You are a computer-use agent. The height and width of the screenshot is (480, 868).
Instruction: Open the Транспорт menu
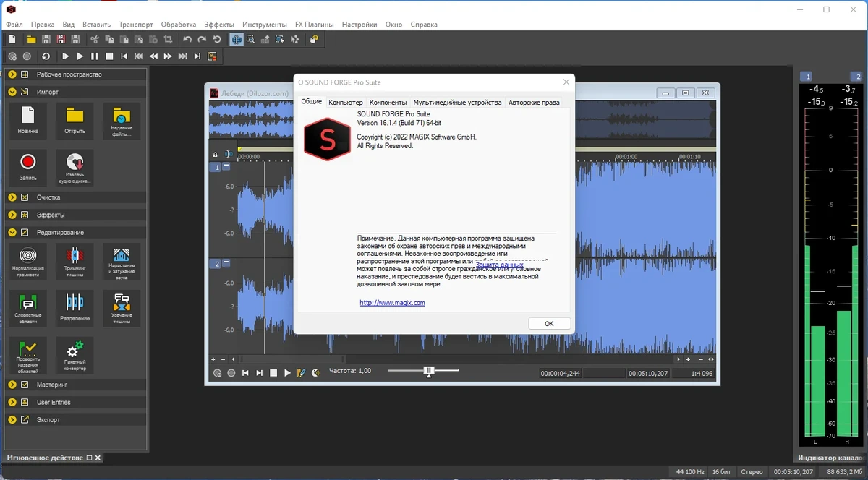tap(136, 24)
